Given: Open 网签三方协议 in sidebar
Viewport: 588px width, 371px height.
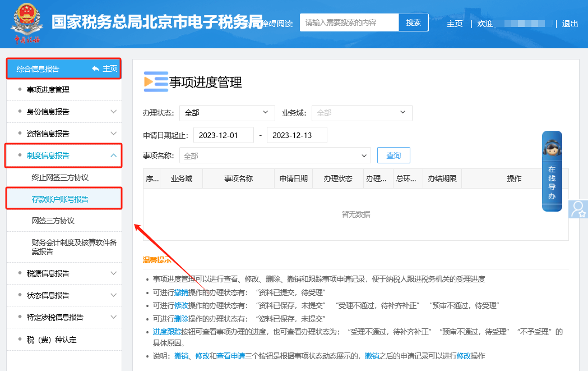Looking at the screenshot, I should [x=53, y=221].
